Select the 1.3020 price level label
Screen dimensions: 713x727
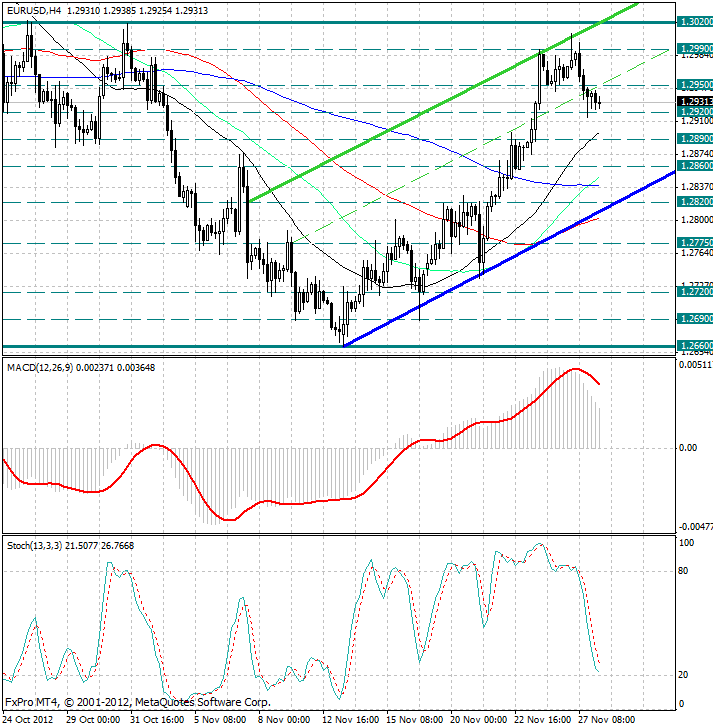694,22
